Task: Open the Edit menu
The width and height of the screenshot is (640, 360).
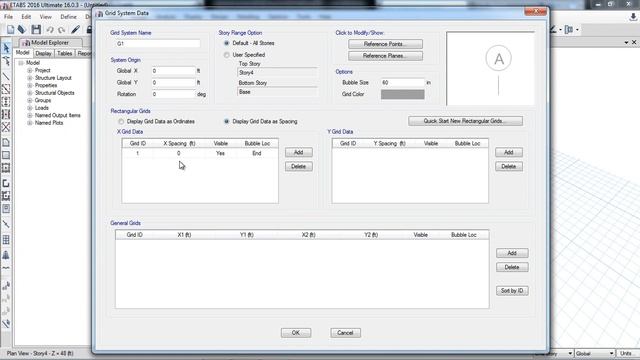Action: point(26,17)
